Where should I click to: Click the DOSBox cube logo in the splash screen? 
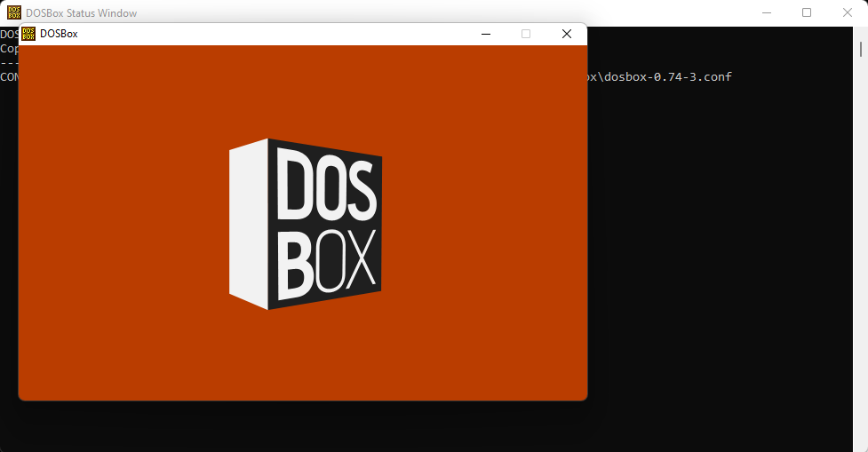point(306,224)
